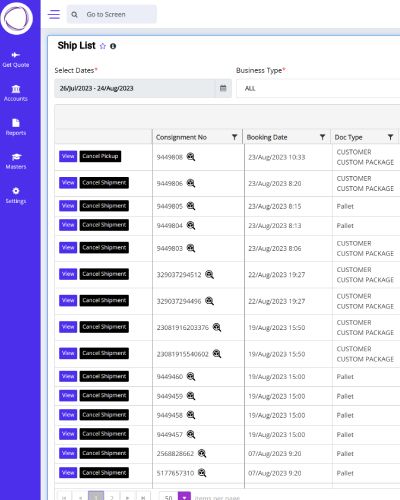Open Reports in sidebar

click(x=16, y=128)
